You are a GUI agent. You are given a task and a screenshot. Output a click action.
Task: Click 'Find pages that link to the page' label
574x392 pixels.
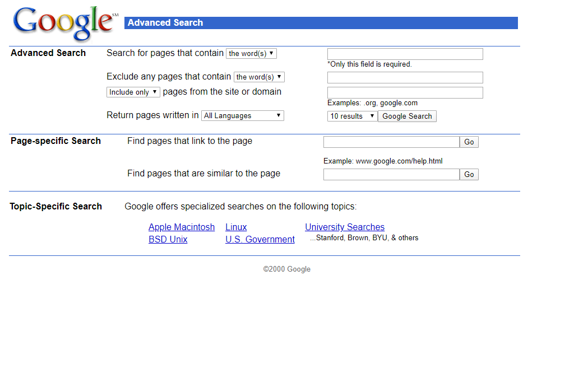tap(189, 141)
